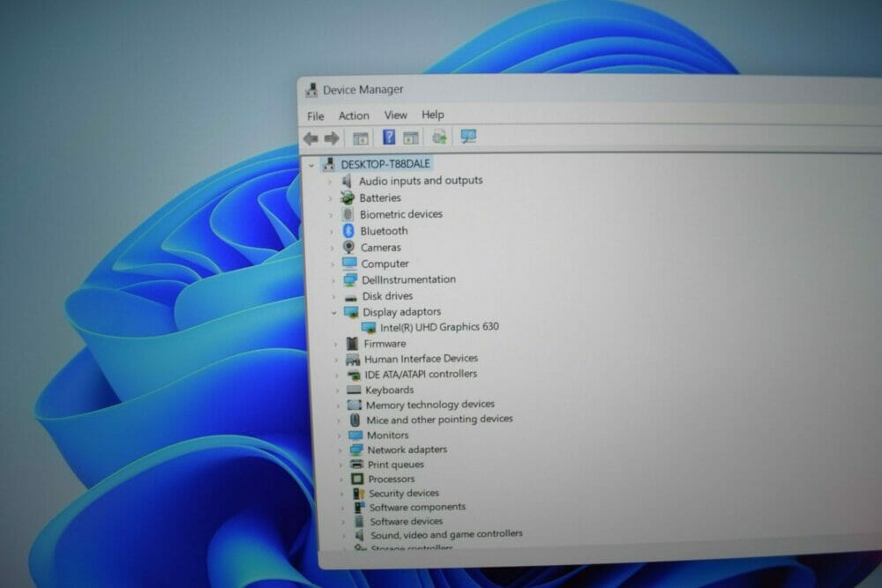Select the Cameras label
The height and width of the screenshot is (588, 882).
[381, 248]
